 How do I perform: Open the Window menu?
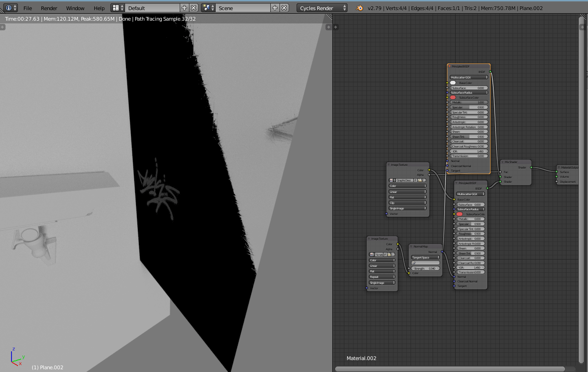point(75,8)
